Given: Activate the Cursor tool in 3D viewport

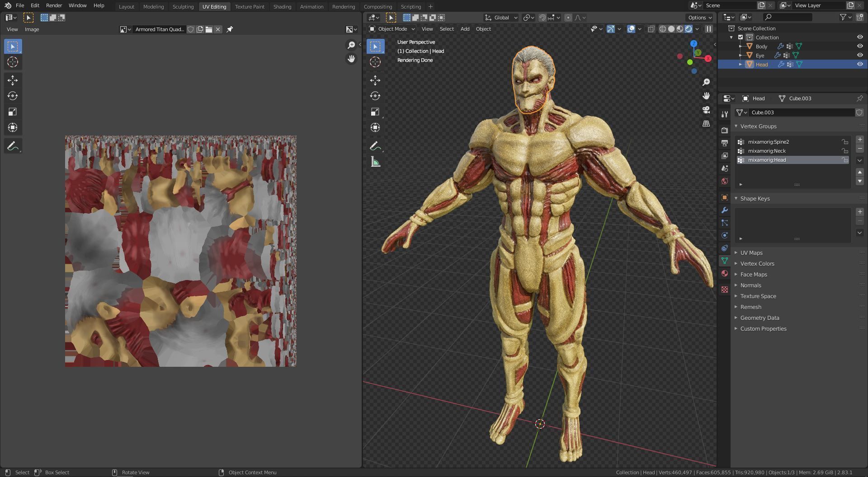Looking at the screenshot, I should 375,62.
